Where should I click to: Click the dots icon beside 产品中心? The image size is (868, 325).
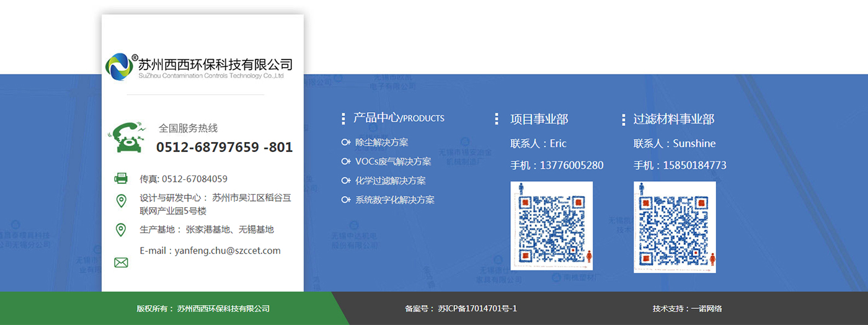click(343, 119)
